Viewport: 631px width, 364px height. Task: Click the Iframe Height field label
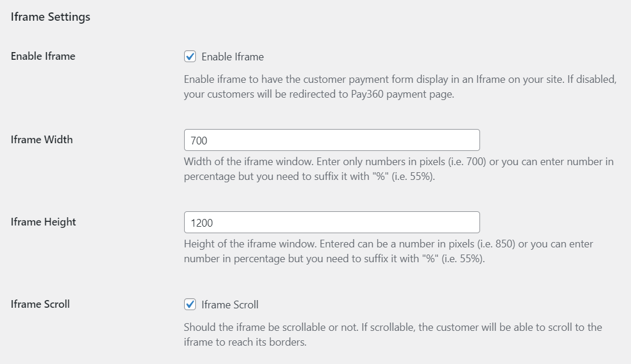43,222
